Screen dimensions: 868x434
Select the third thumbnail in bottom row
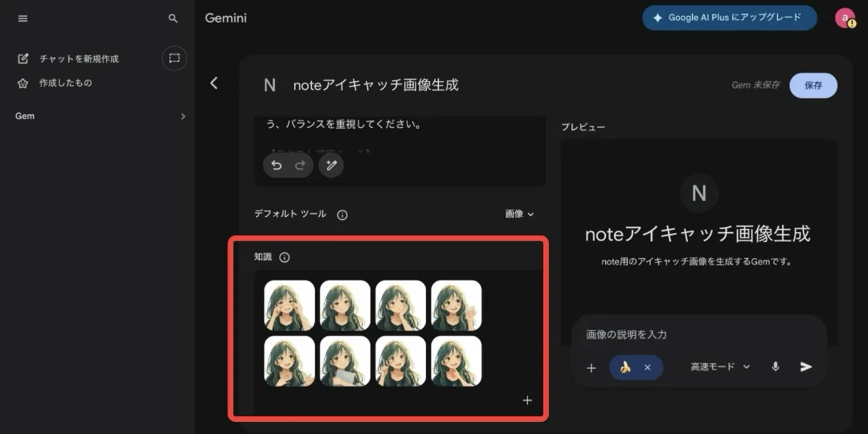(x=401, y=361)
